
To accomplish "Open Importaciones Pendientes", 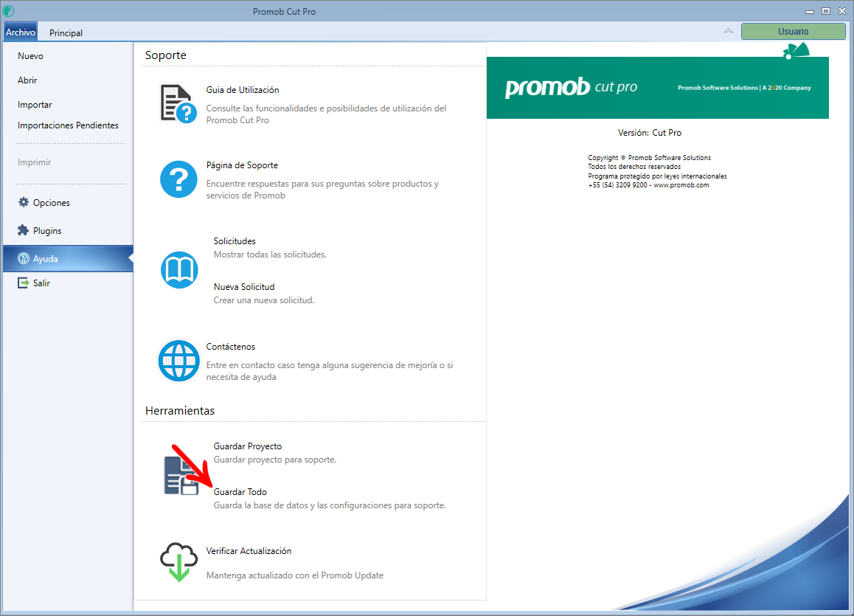I will click(x=68, y=125).
